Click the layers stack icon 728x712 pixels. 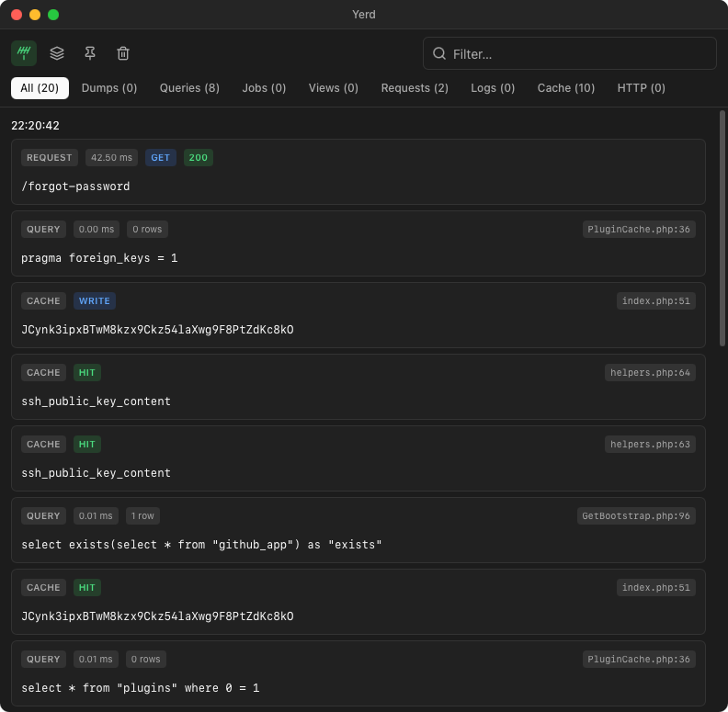pos(57,53)
